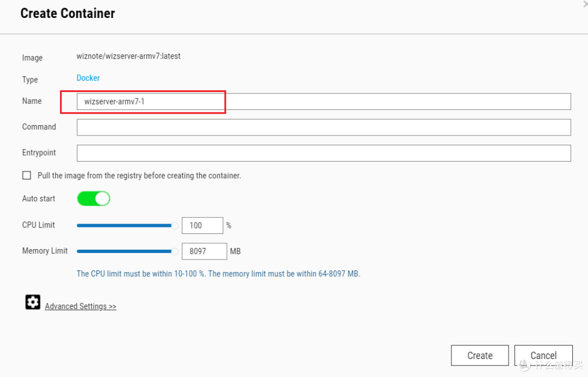Click the Advanced Settings gear icon
The image size is (588, 377).
coord(33,302)
